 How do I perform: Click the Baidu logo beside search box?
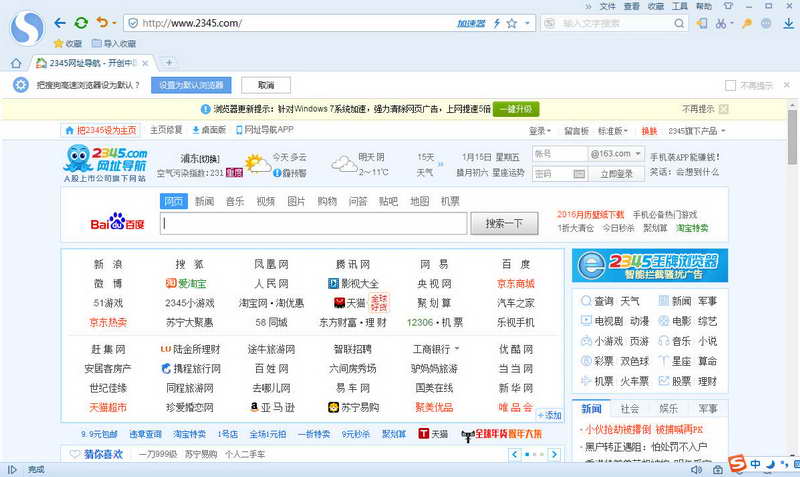pyautogui.click(x=118, y=224)
